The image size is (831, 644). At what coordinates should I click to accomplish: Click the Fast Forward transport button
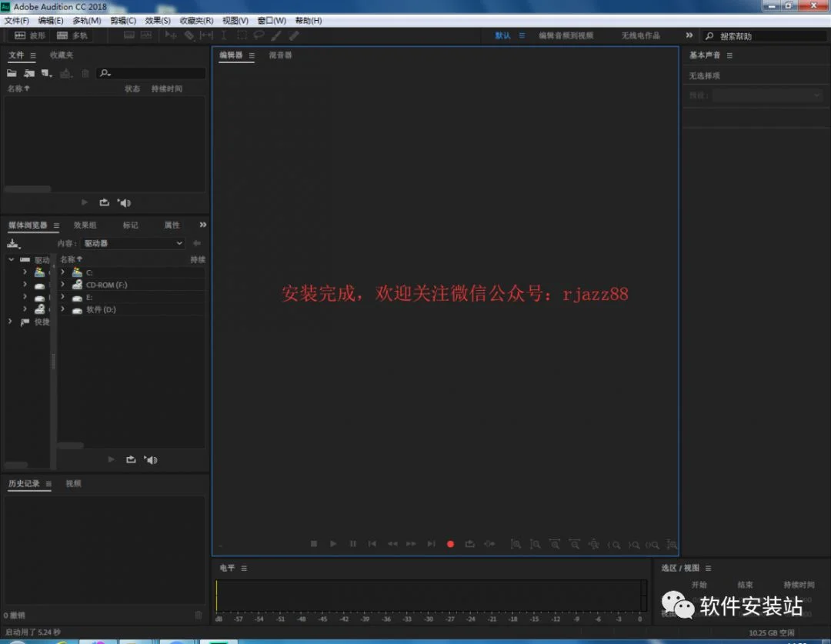[x=411, y=544]
